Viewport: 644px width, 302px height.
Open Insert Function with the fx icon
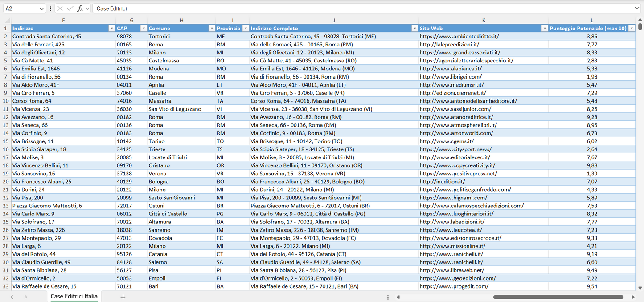tap(80, 8)
